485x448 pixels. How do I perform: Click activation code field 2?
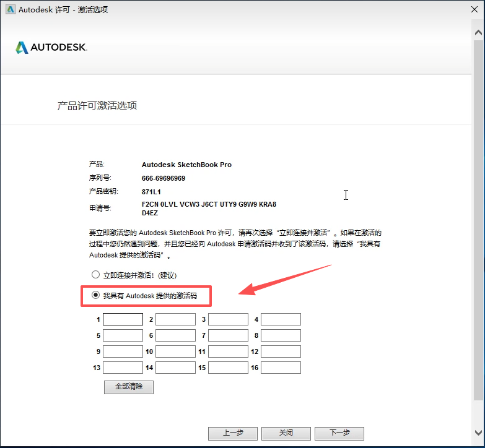coord(175,319)
